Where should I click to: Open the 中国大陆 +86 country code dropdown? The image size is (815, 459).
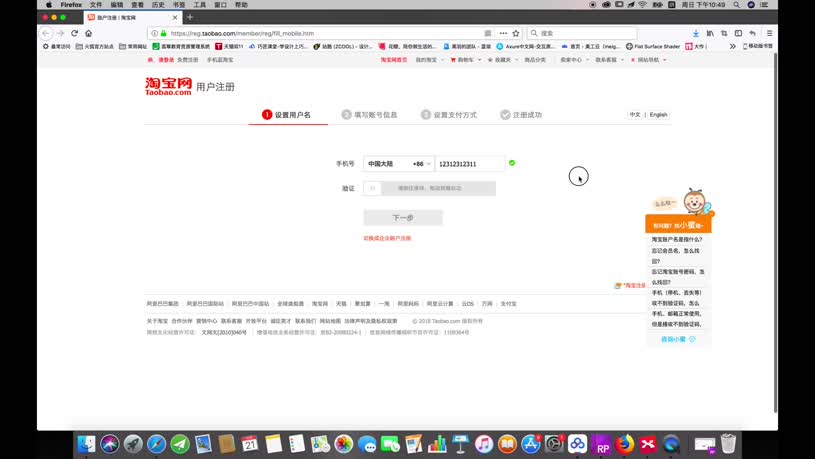coord(399,164)
